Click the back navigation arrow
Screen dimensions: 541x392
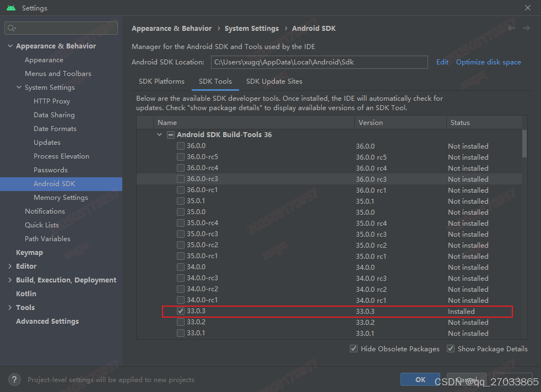click(x=511, y=28)
